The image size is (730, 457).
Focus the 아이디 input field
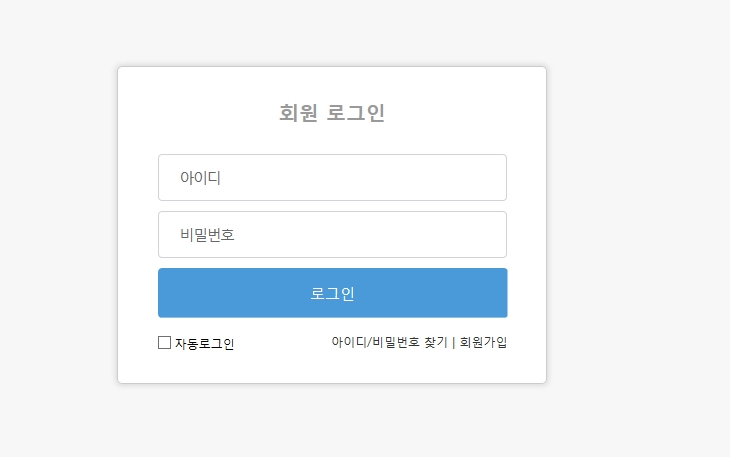tap(332, 178)
